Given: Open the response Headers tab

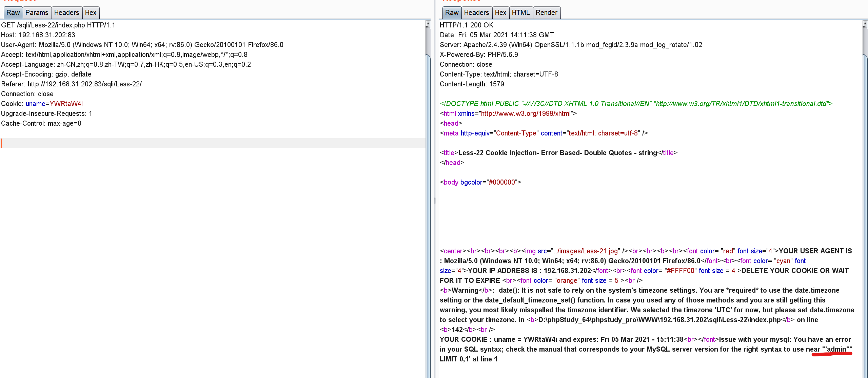Looking at the screenshot, I should (x=476, y=13).
